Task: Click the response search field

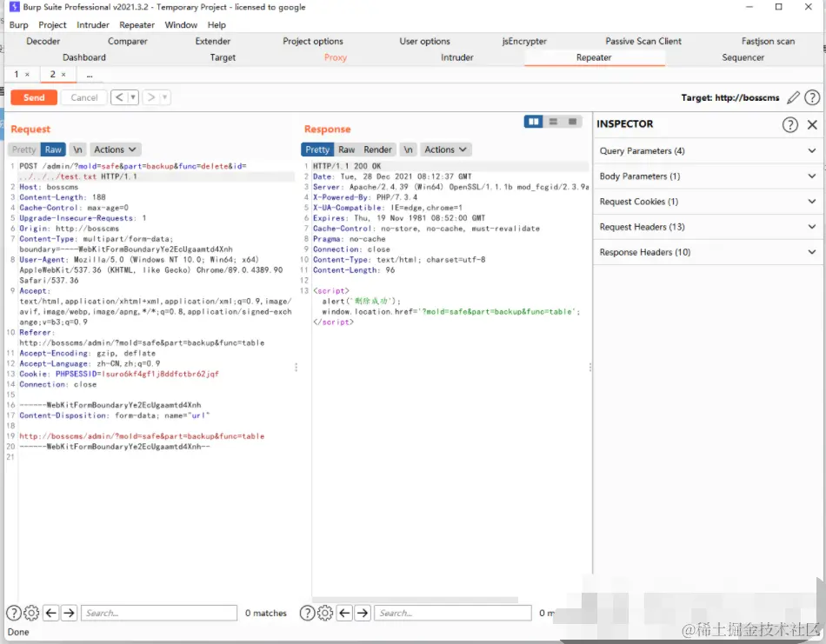Action: tap(452, 613)
